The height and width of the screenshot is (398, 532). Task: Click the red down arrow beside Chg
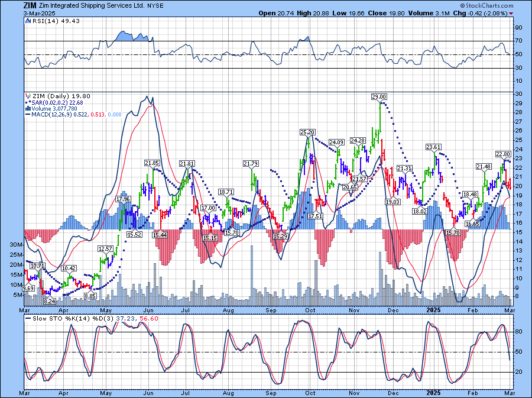pos(511,13)
